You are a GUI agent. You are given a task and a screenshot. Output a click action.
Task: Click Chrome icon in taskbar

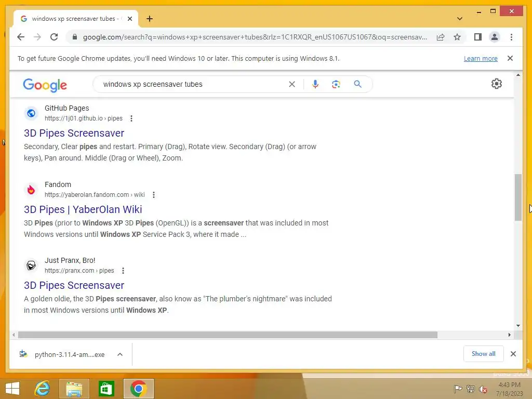tap(138, 389)
